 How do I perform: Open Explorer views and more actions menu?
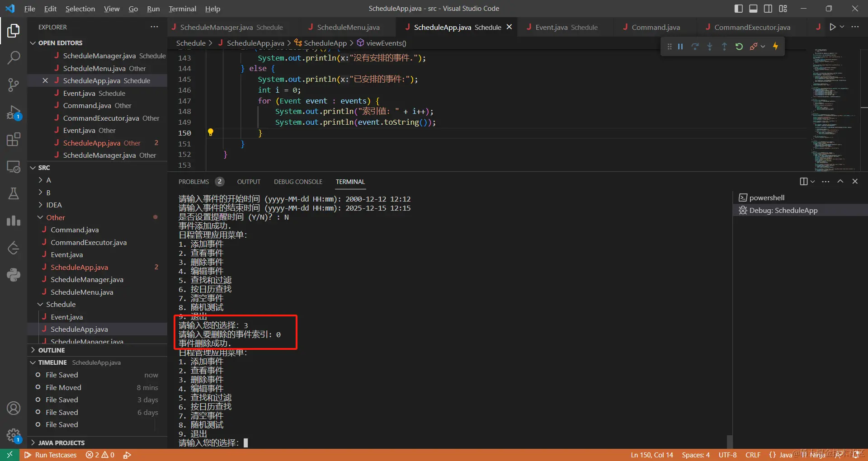pos(154,27)
